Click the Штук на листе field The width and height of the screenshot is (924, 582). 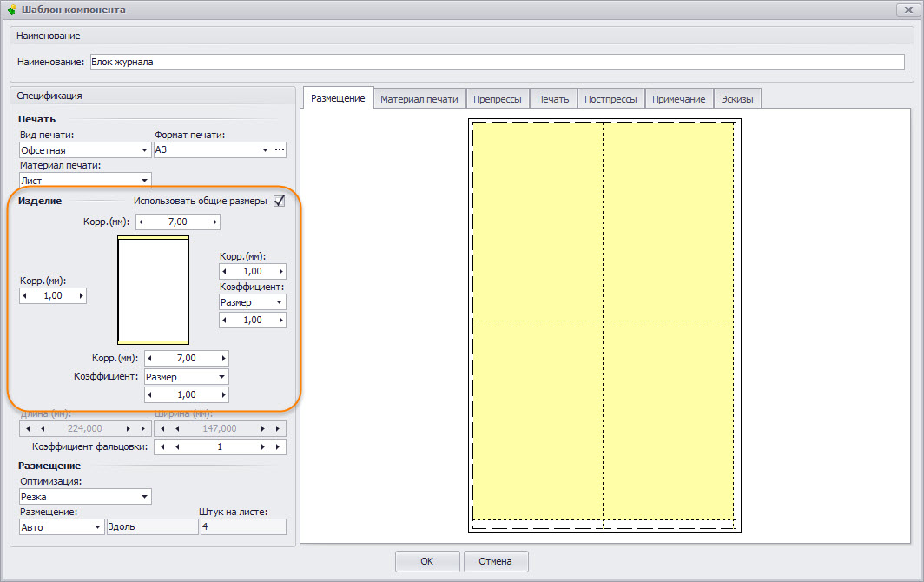(243, 527)
